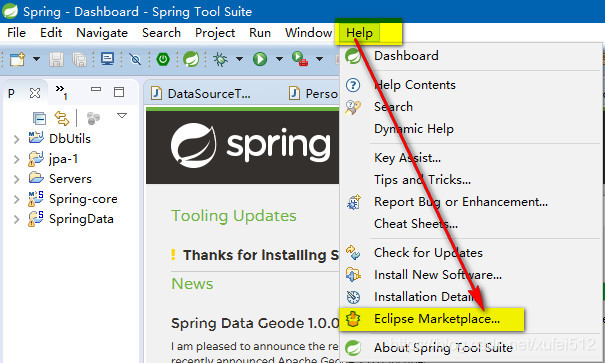The image size is (605, 363).
Task: Expand the DbUtils project
Action: (x=17, y=139)
